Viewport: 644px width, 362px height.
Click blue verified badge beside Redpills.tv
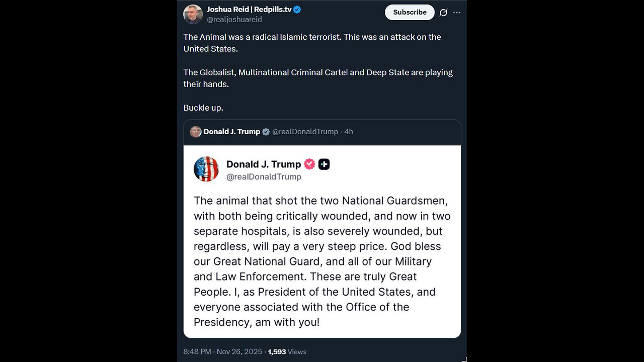click(297, 10)
